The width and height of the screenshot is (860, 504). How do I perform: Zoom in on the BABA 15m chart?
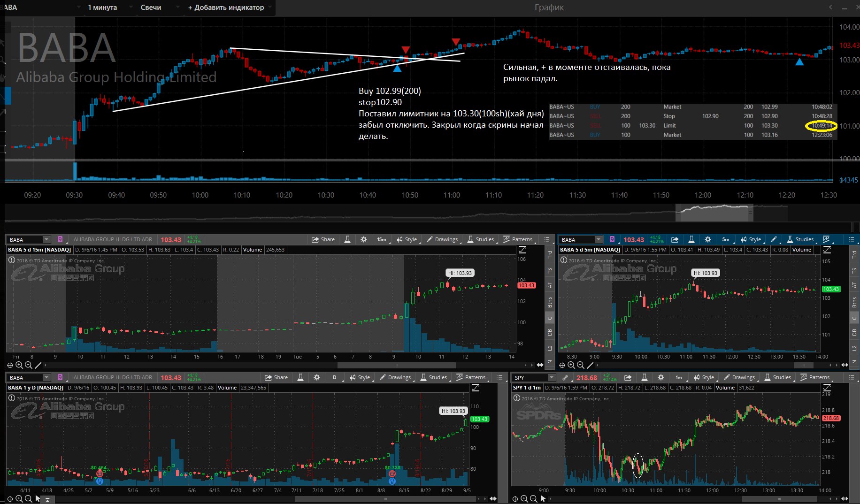pos(19,365)
